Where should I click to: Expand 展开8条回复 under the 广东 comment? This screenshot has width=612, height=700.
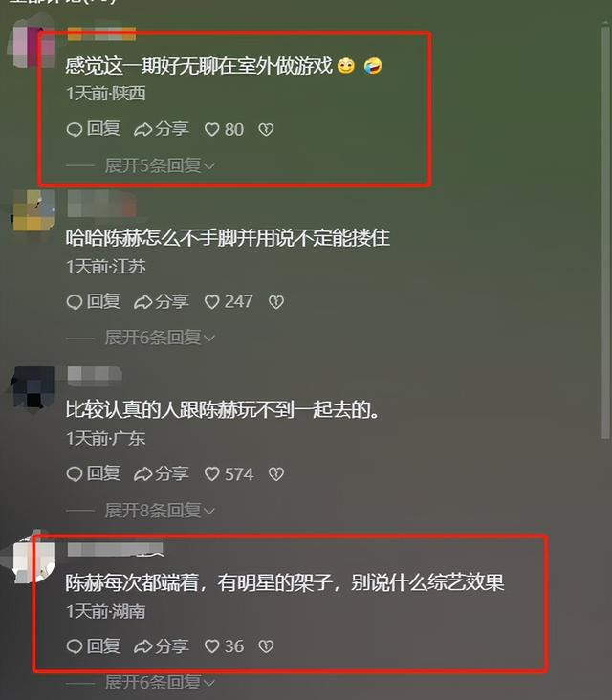tap(160, 511)
